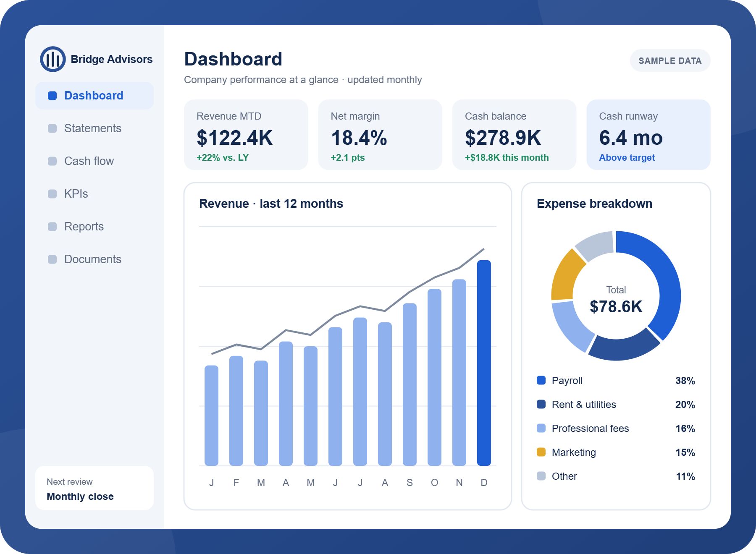Click the Rent & utilities legend swatch
756x554 pixels.
541,404
